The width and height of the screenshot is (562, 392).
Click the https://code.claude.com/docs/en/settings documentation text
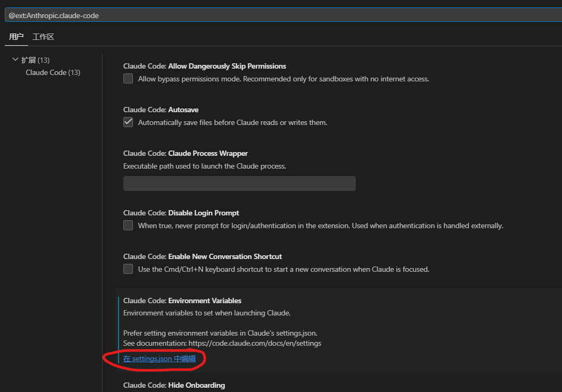255,343
